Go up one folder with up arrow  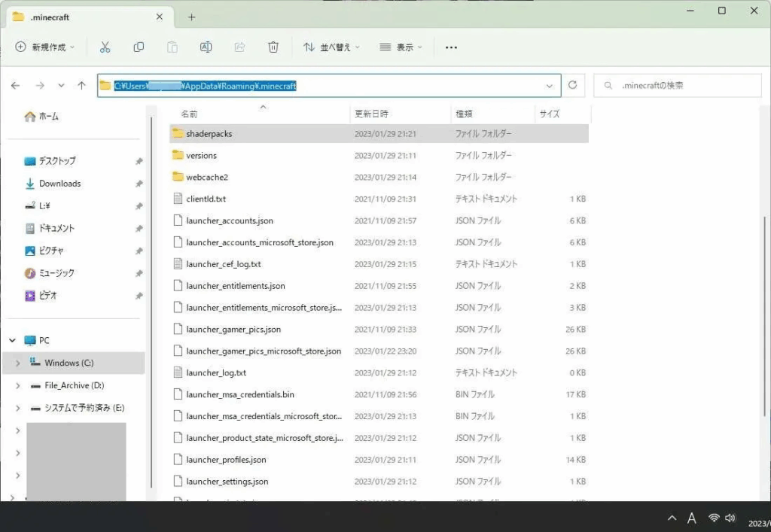(x=81, y=86)
